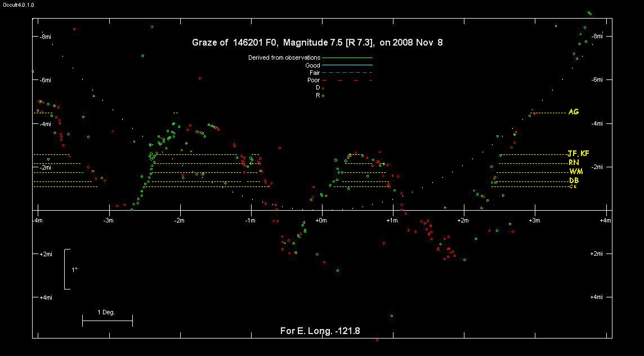The image size is (644, 356).
Task: Click the 'For E. Long. -121.8' caption
Action: (x=320, y=331)
